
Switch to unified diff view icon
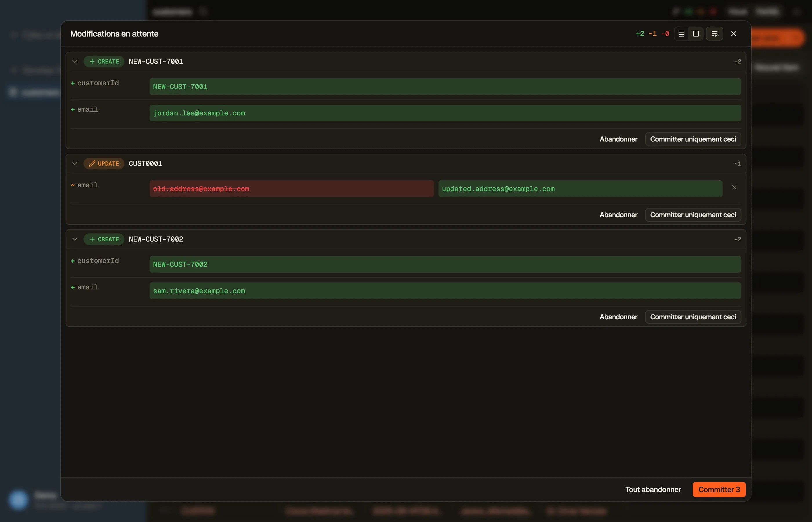681,34
